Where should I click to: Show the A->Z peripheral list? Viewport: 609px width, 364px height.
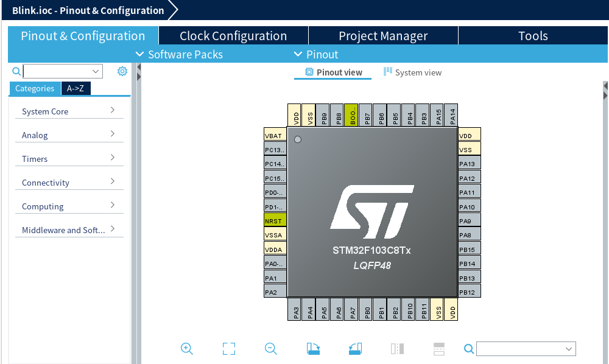(76, 88)
